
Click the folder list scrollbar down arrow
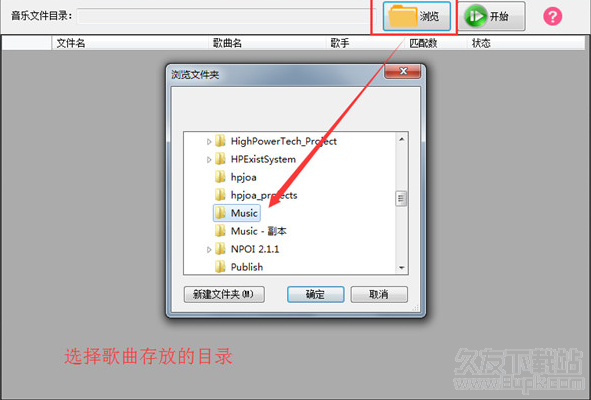[401, 267]
